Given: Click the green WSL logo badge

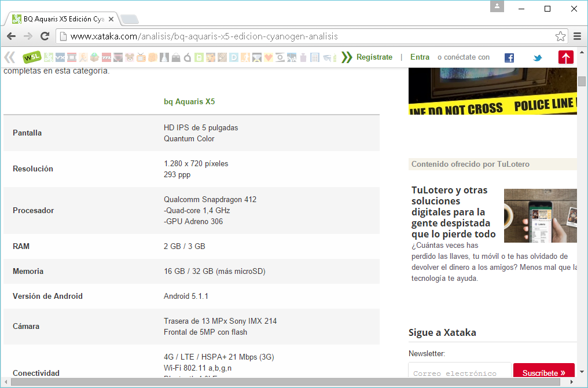Looking at the screenshot, I should point(32,57).
